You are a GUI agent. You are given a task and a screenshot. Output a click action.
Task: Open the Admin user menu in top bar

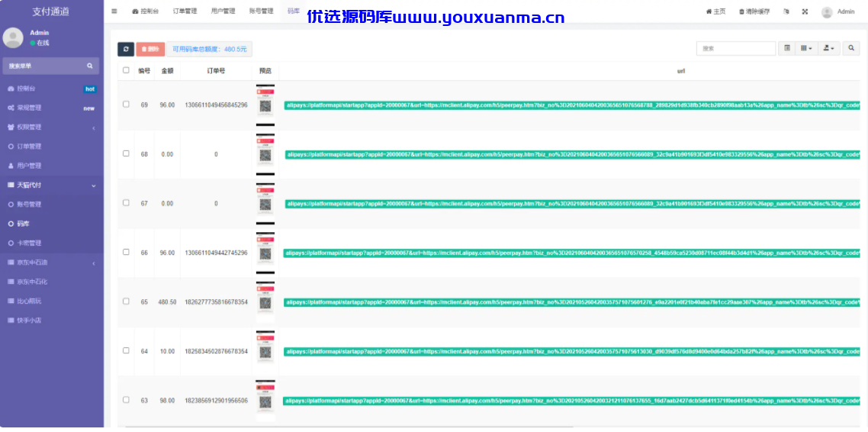[x=838, y=11]
